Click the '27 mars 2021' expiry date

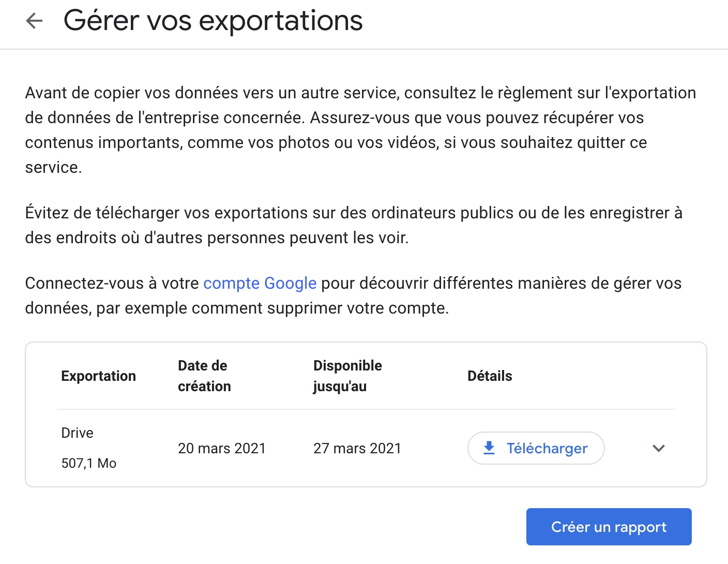point(357,449)
